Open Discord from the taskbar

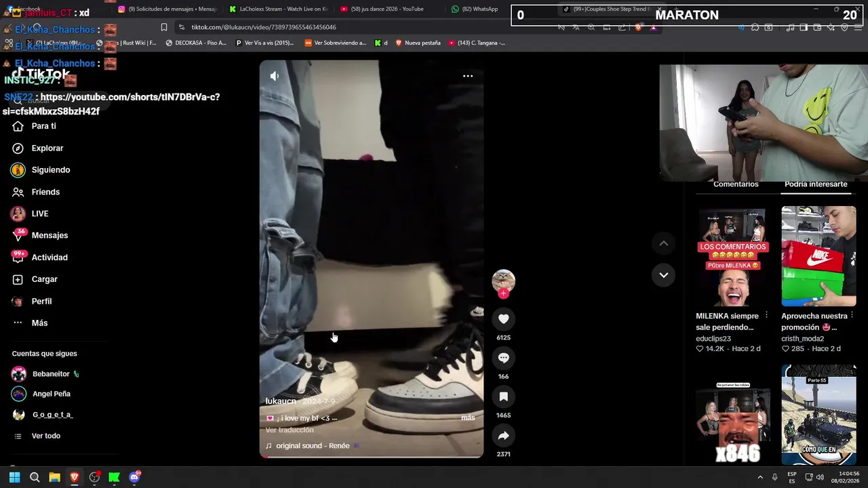click(x=134, y=477)
